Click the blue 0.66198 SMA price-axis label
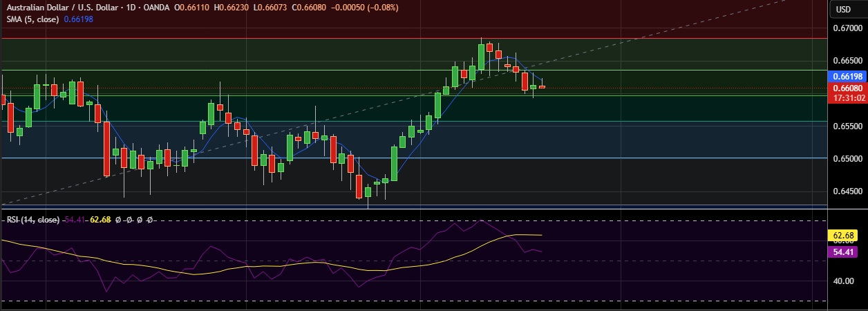 (x=847, y=77)
